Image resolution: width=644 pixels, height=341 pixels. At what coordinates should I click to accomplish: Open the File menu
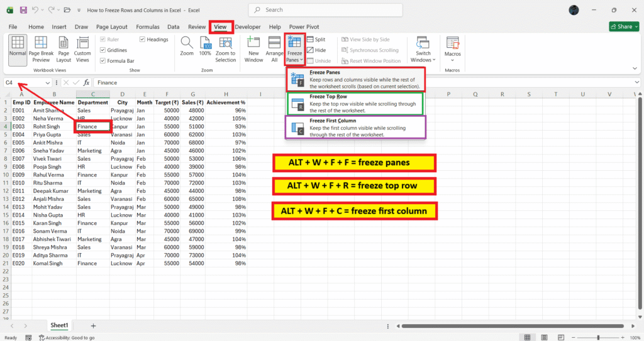click(x=13, y=26)
